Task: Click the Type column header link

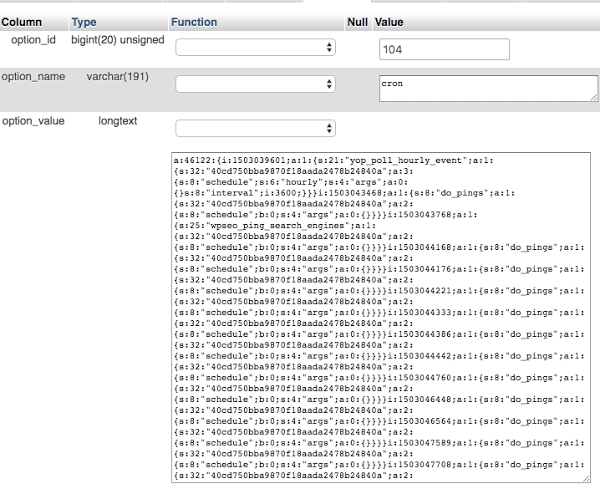Action: click(x=84, y=21)
